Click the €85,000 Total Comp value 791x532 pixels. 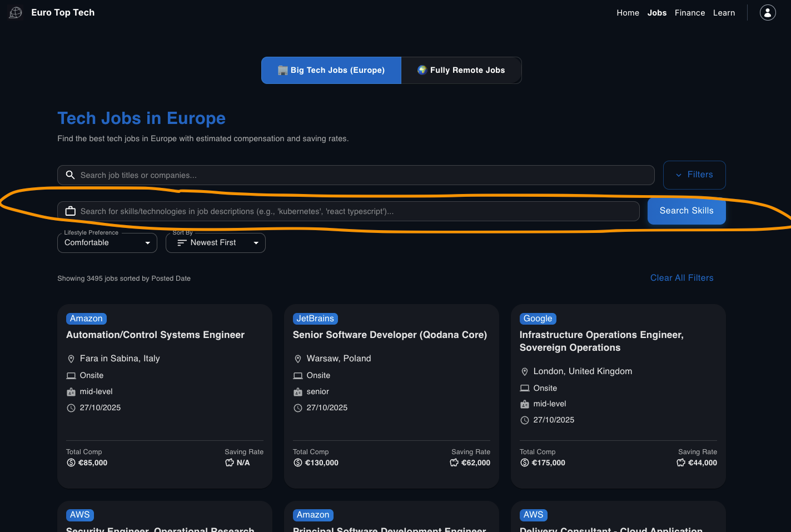tap(93, 463)
